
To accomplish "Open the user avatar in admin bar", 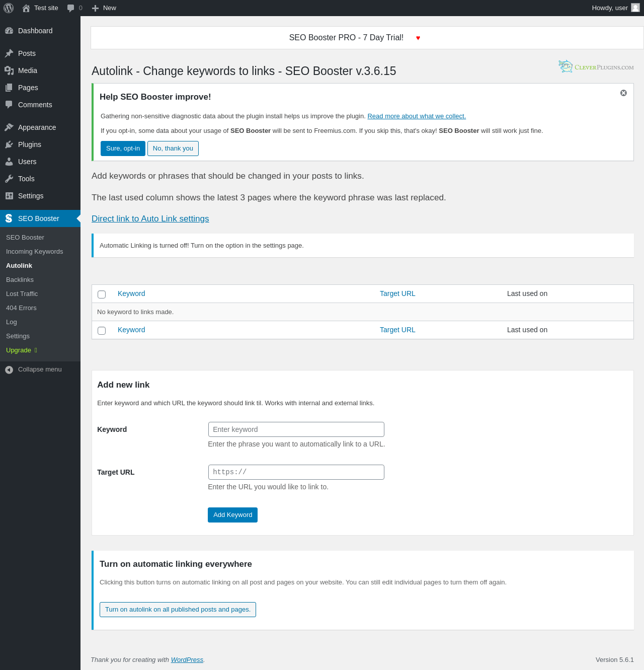I will point(635,8).
